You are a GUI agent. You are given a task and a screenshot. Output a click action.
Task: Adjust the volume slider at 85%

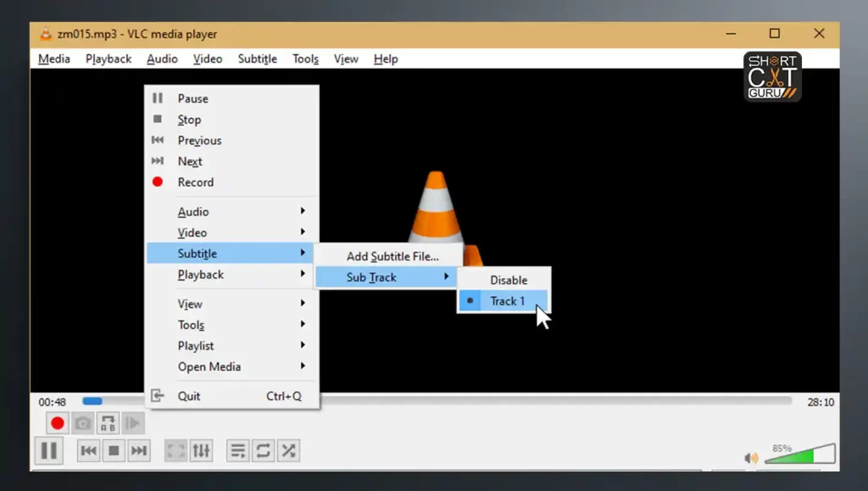point(800,454)
